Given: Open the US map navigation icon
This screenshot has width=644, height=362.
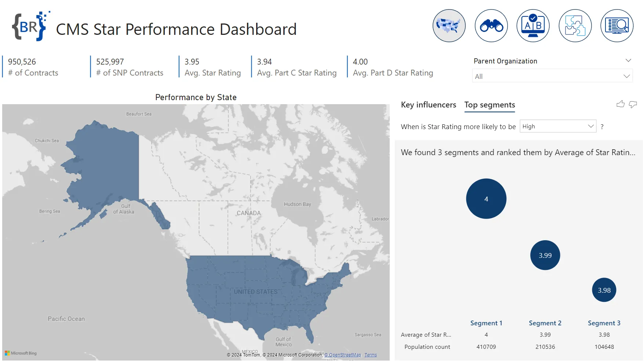Looking at the screenshot, I should click(x=449, y=26).
